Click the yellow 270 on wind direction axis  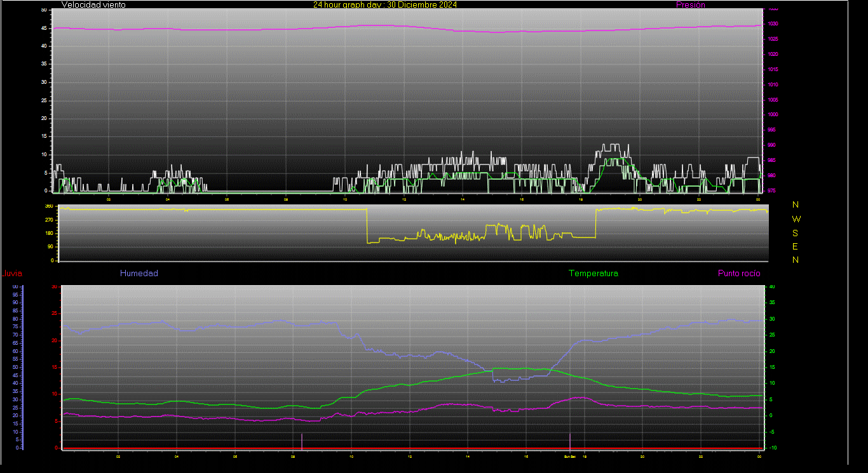49,219
